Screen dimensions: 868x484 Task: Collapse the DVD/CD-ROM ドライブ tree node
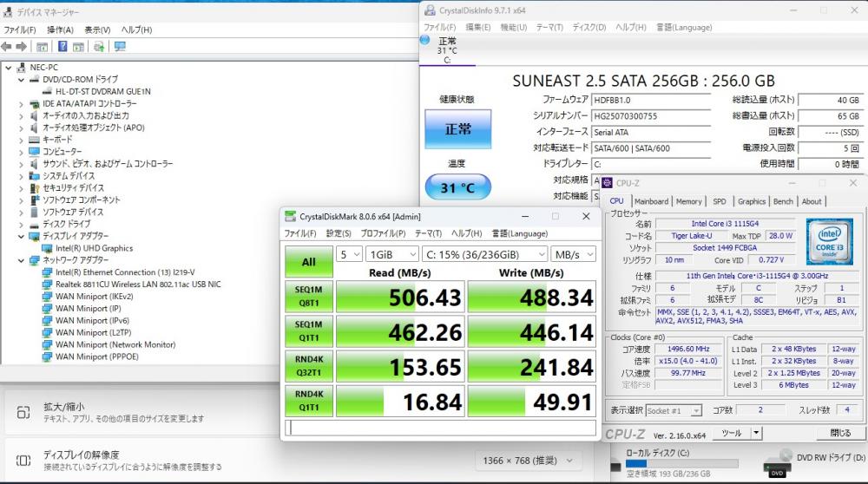click(22, 80)
